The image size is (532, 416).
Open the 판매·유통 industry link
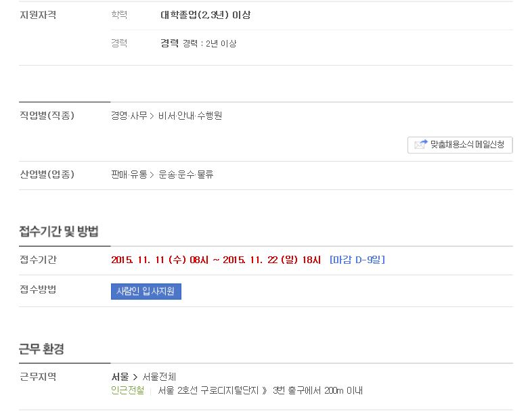pyautogui.click(x=129, y=175)
